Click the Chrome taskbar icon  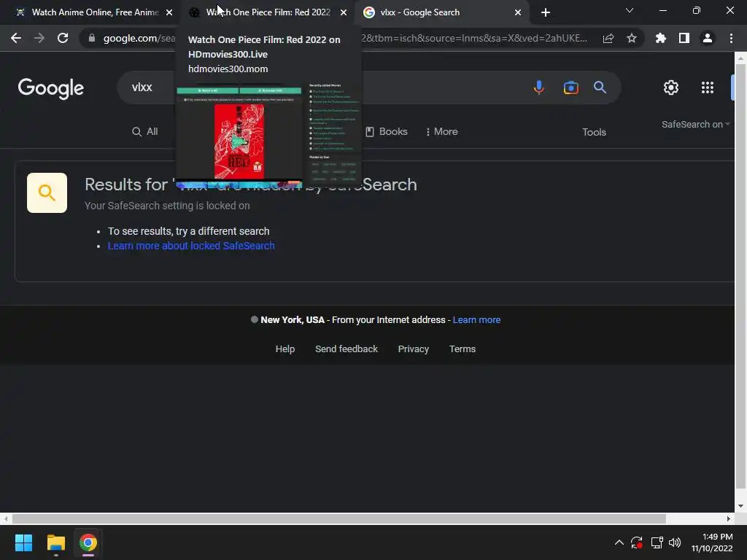(88, 542)
